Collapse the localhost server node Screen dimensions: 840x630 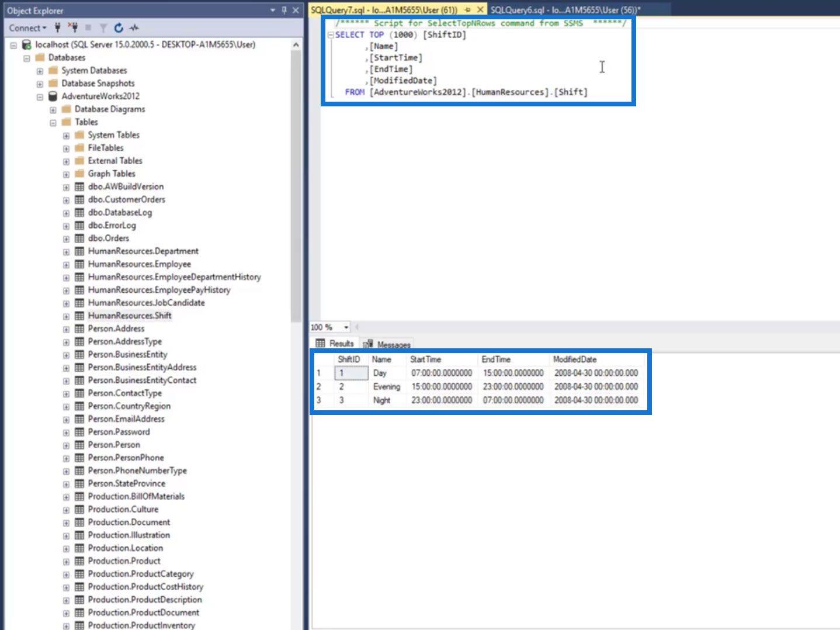tap(13, 45)
